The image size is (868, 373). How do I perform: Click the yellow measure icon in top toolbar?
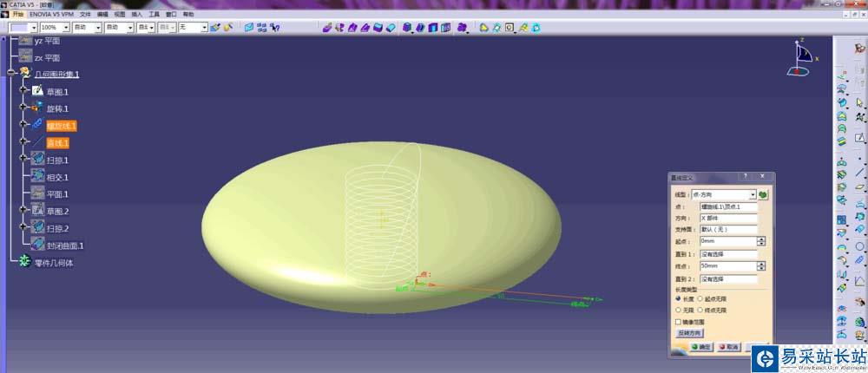point(483,27)
